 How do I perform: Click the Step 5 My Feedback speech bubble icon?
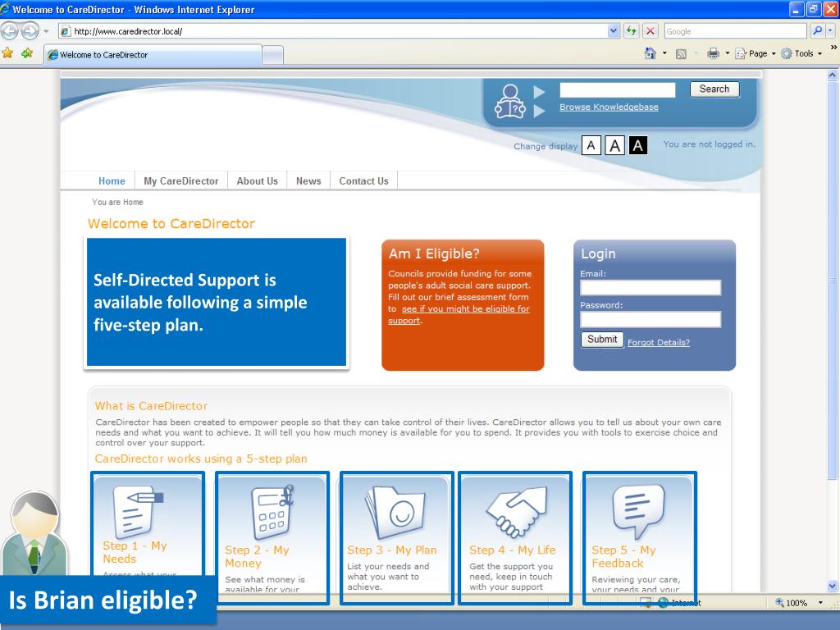tap(638, 511)
